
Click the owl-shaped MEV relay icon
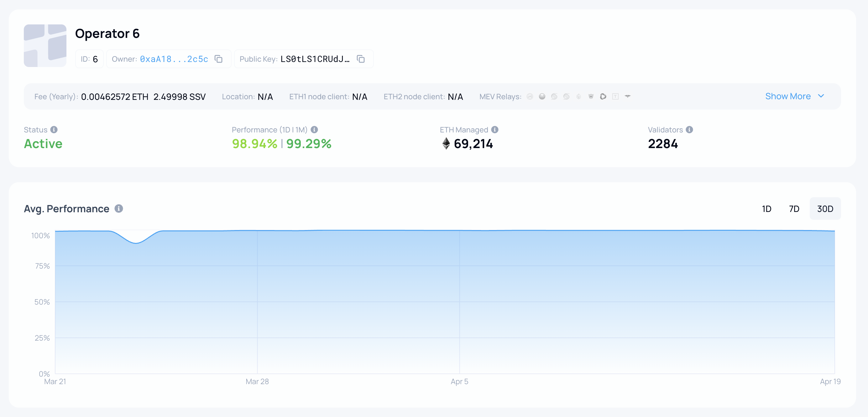click(x=542, y=97)
